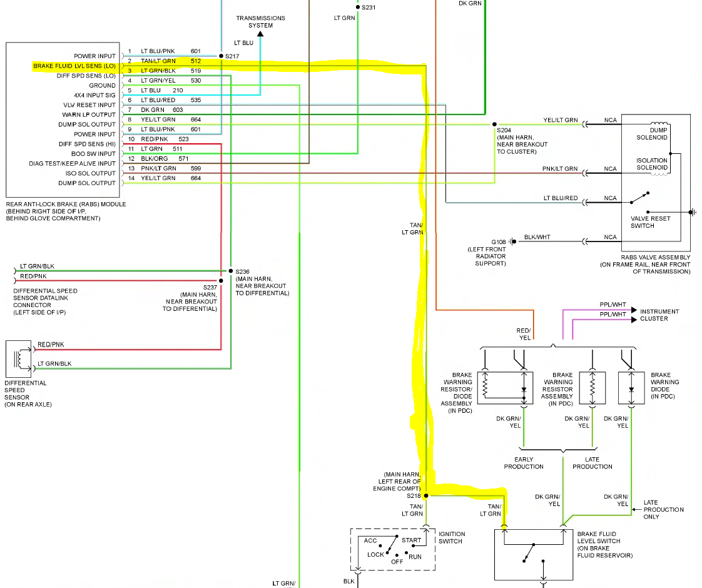Screen dimensions: 702x588
Task: Click the Differential Speed Sensor symbol
Action: (19, 358)
